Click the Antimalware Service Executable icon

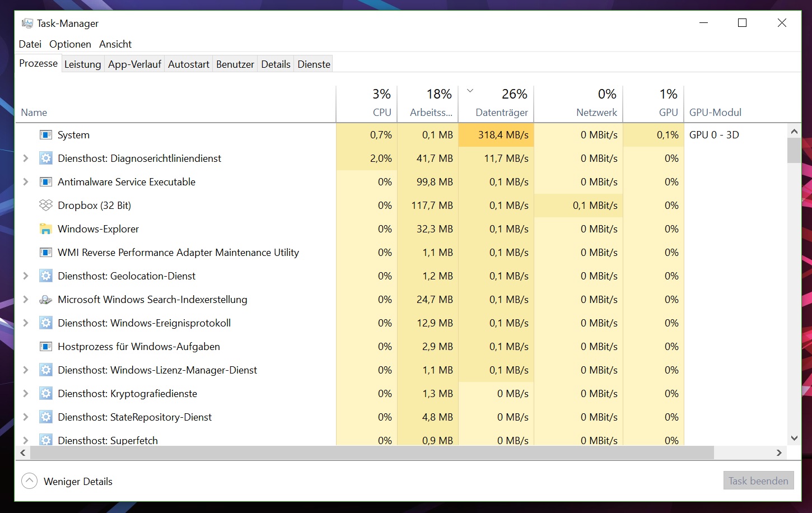coord(46,182)
